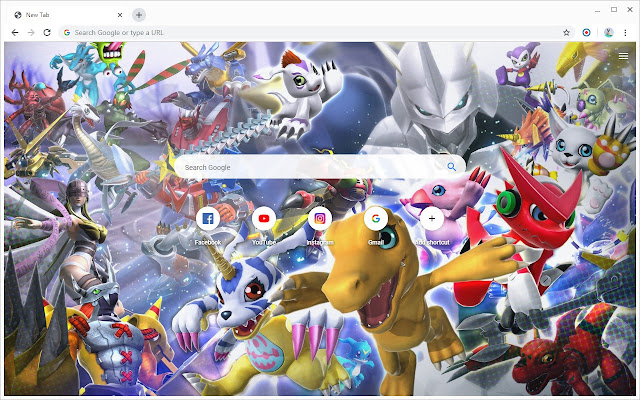Select the New Tab tab

click(x=68, y=15)
